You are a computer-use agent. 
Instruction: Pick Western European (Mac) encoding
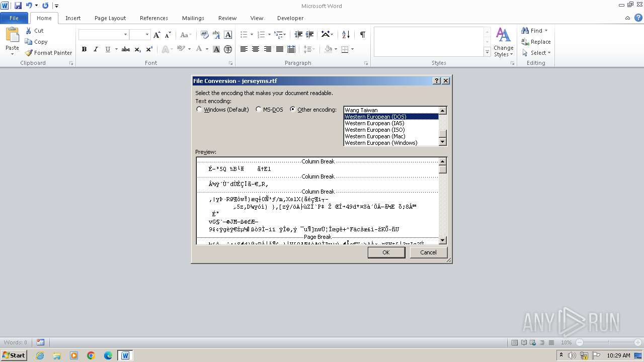pyautogui.click(x=391, y=136)
